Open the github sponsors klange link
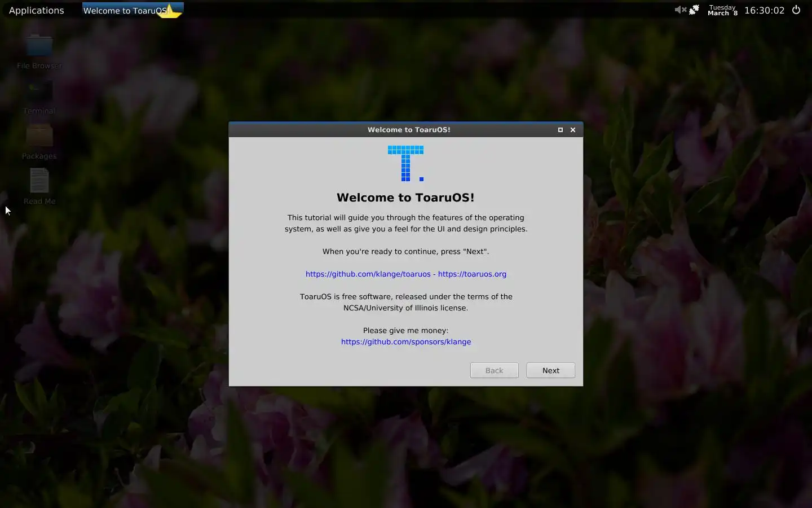The height and width of the screenshot is (508, 812). coord(406,342)
